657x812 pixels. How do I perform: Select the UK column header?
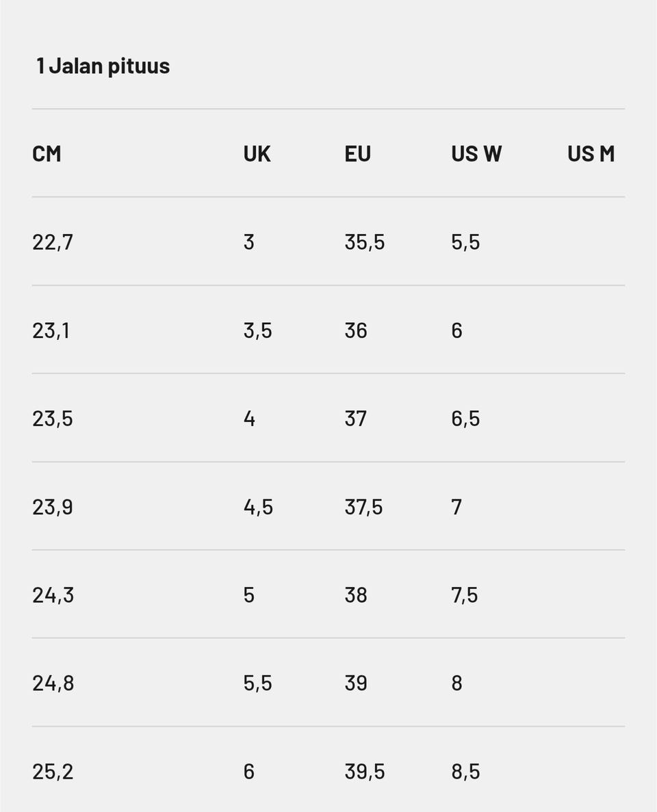pos(257,154)
